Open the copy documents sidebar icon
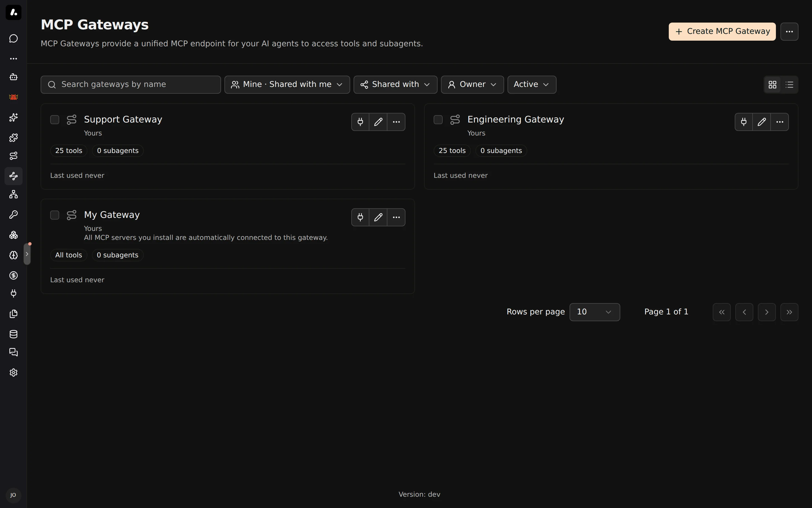Screen dimensions: 812x508 [14, 314]
